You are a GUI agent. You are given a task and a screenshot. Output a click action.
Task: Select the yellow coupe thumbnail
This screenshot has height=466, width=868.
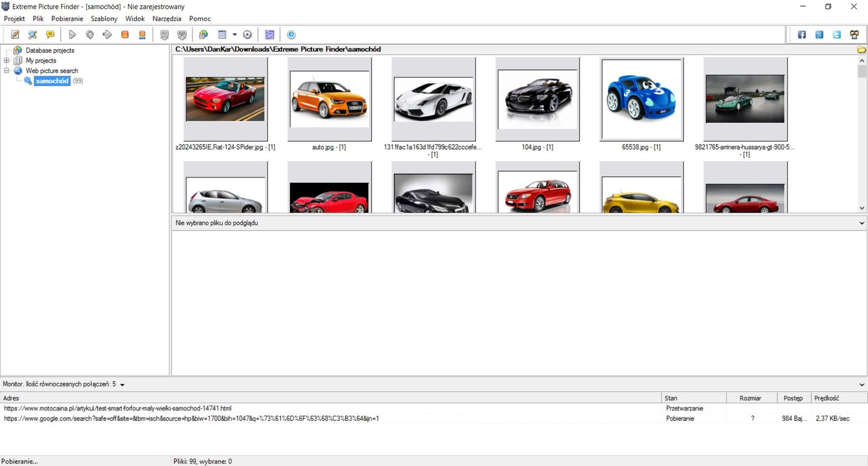click(x=641, y=187)
